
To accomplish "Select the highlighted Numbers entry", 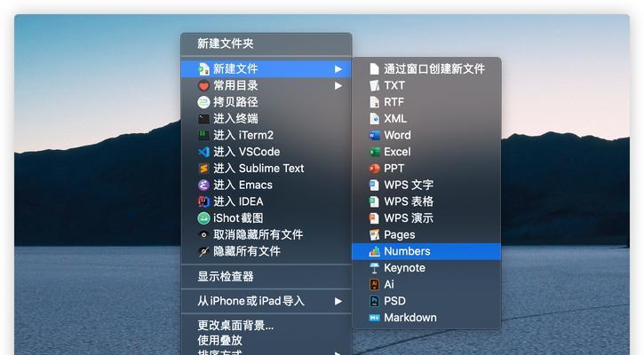I will pos(426,251).
